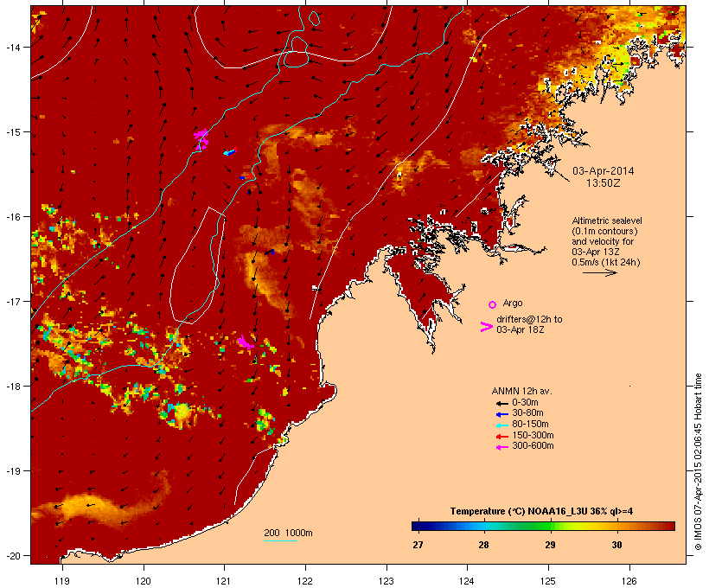Click the '80-150m' depth label
This screenshot has height=588, width=709.
(530, 425)
